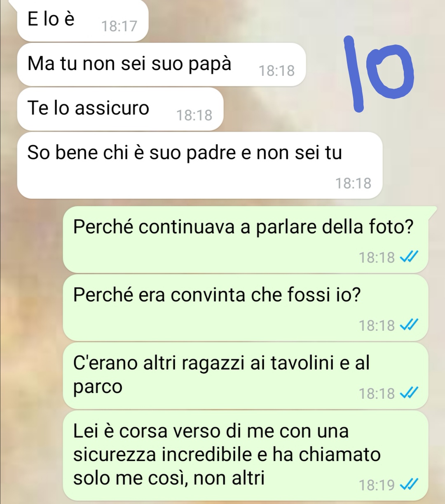Click the 18:19 timestamp on last message
The height and width of the screenshot is (504, 445).
coord(377,485)
